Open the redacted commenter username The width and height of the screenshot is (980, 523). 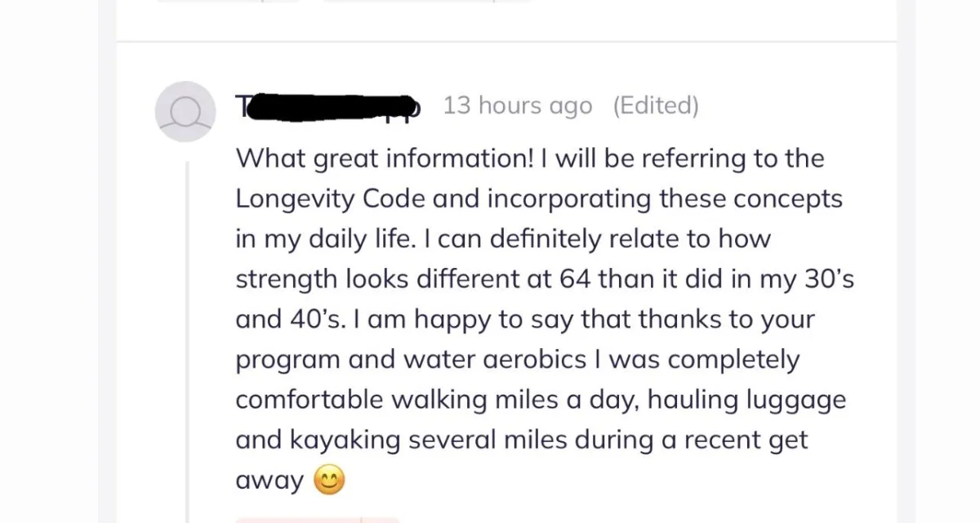click(x=328, y=106)
